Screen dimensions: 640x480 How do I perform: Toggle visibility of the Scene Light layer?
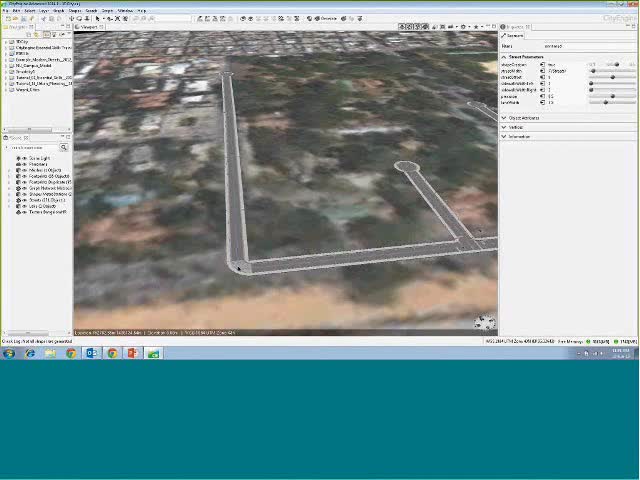[24, 158]
